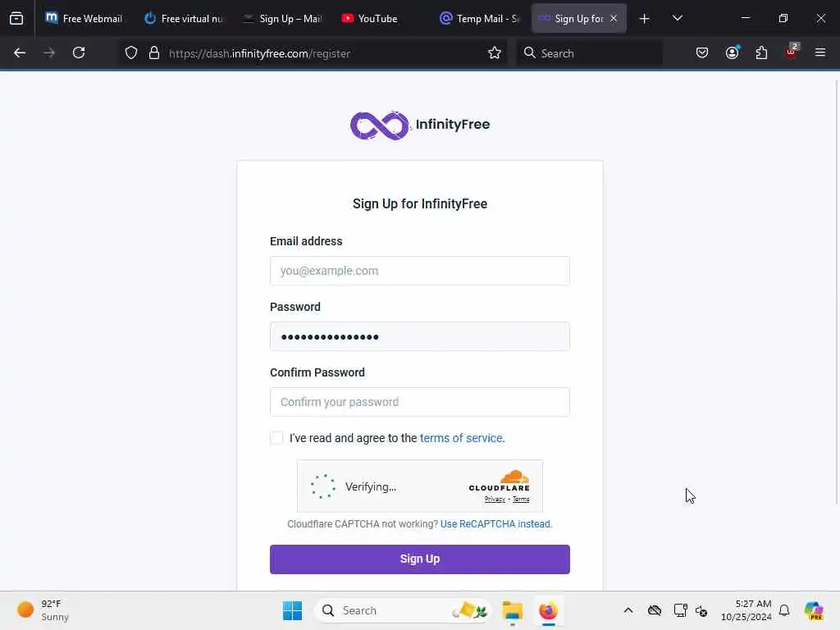Click the Confirm Password field
The width and height of the screenshot is (840, 630).
point(419,402)
